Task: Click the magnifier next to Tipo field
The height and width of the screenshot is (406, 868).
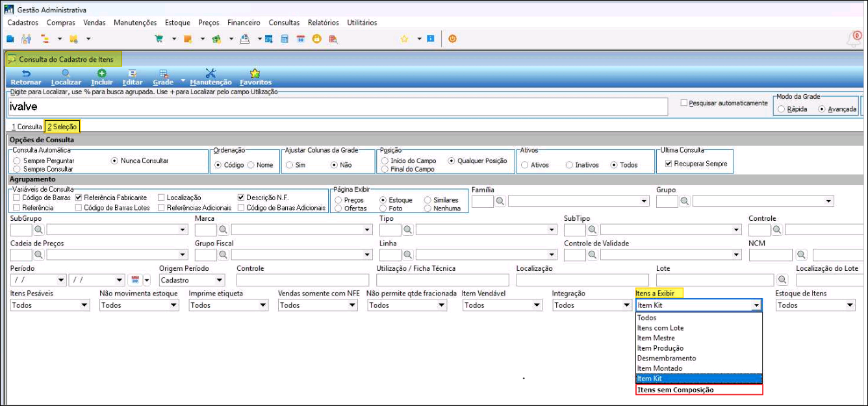Action: coord(408,229)
